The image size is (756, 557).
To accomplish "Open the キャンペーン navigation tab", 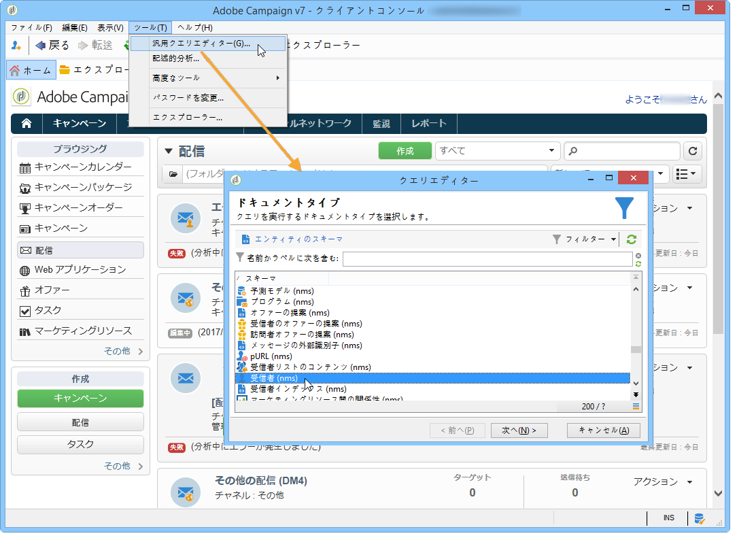I will pos(80,124).
